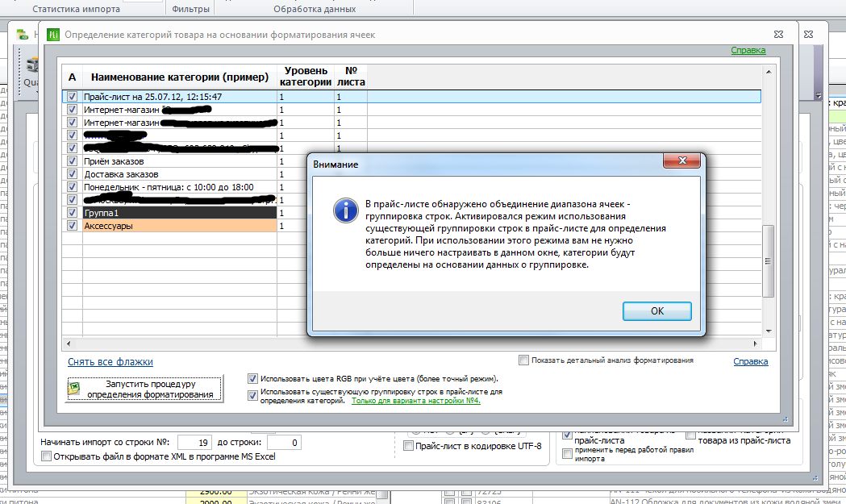This screenshot has height=504, width=846.
Task: Select the Прайс-лист на 25.07.12, 12:15:47 cell
Action: coord(180,97)
